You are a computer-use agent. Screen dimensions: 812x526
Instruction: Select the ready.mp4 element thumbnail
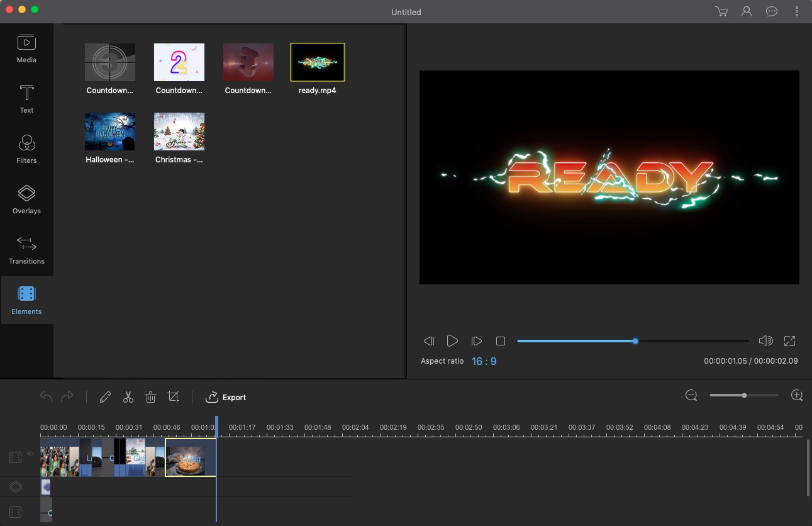[x=318, y=62]
